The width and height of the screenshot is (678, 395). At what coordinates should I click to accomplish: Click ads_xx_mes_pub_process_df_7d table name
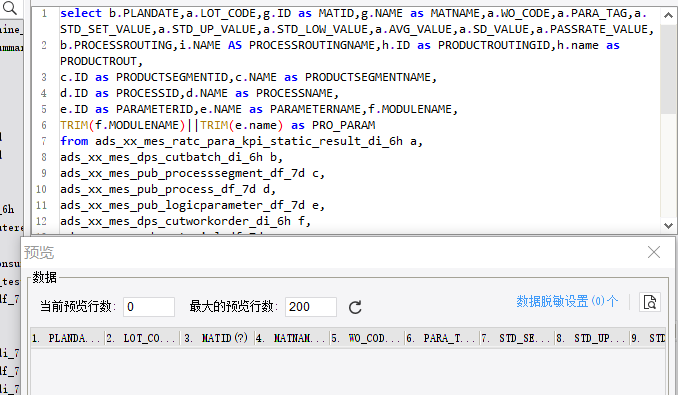point(158,189)
